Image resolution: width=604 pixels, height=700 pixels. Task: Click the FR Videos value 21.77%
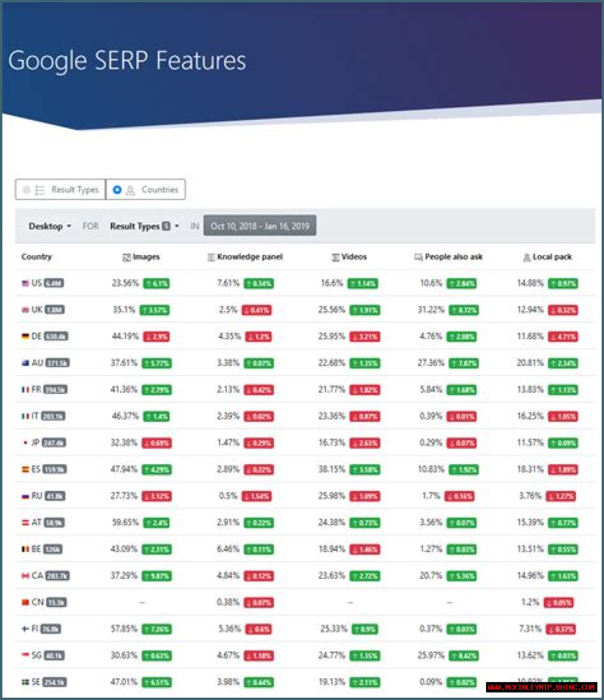click(332, 389)
